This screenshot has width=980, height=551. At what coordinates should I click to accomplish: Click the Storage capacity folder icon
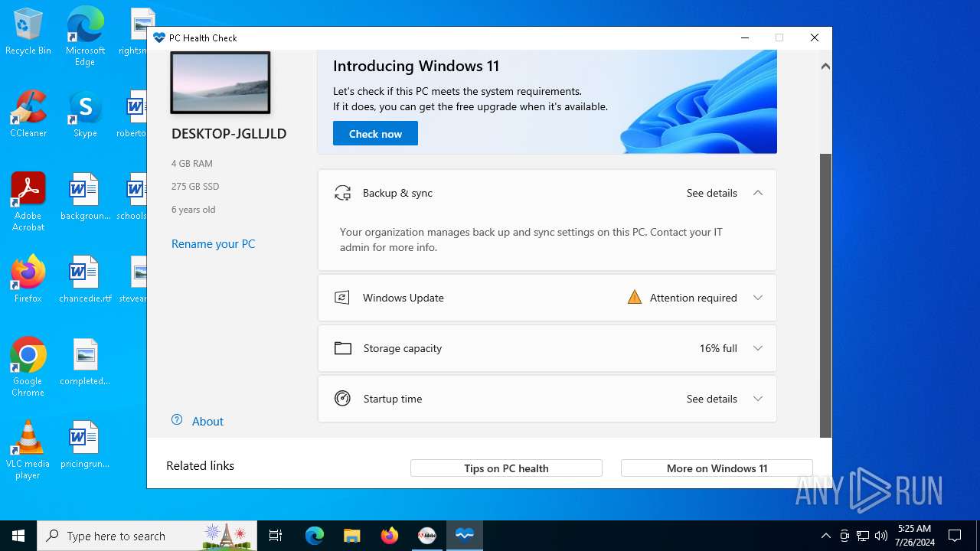click(x=343, y=348)
